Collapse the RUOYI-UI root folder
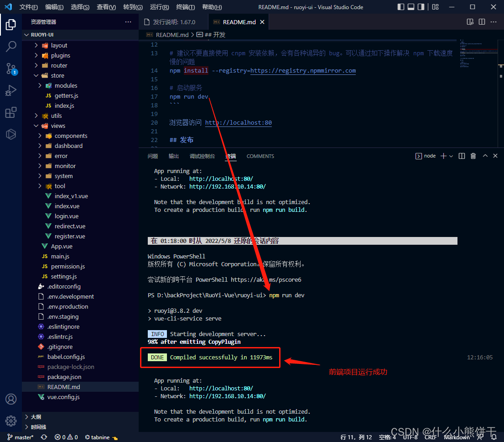Screen dimensions: 504x442 coord(80,35)
